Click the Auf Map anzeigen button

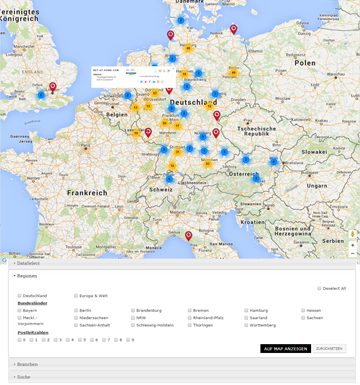285,349
